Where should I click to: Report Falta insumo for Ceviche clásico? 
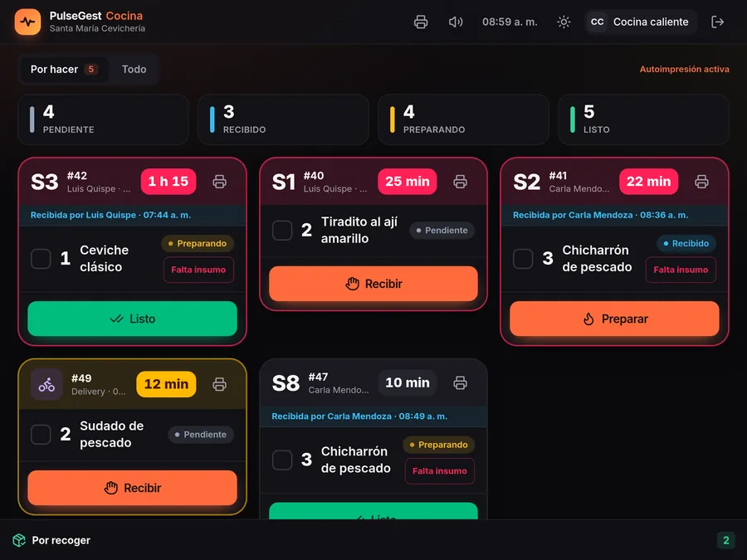(x=198, y=270)
